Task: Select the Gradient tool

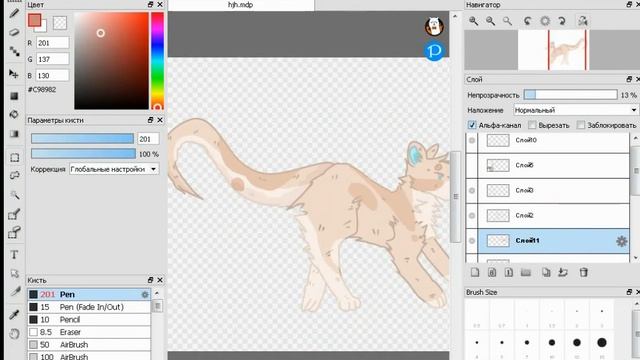Action: click(14, 134)
